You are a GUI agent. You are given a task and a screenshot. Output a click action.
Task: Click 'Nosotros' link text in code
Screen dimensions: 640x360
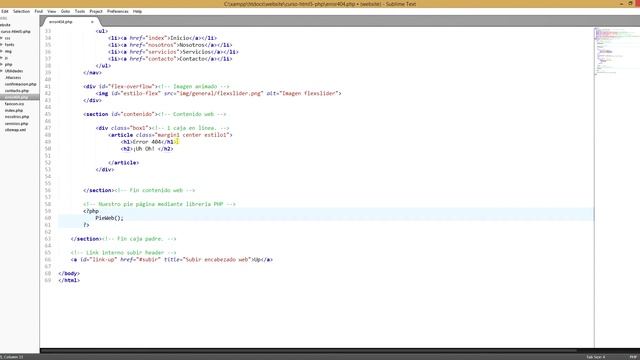[x=192, y=45]
